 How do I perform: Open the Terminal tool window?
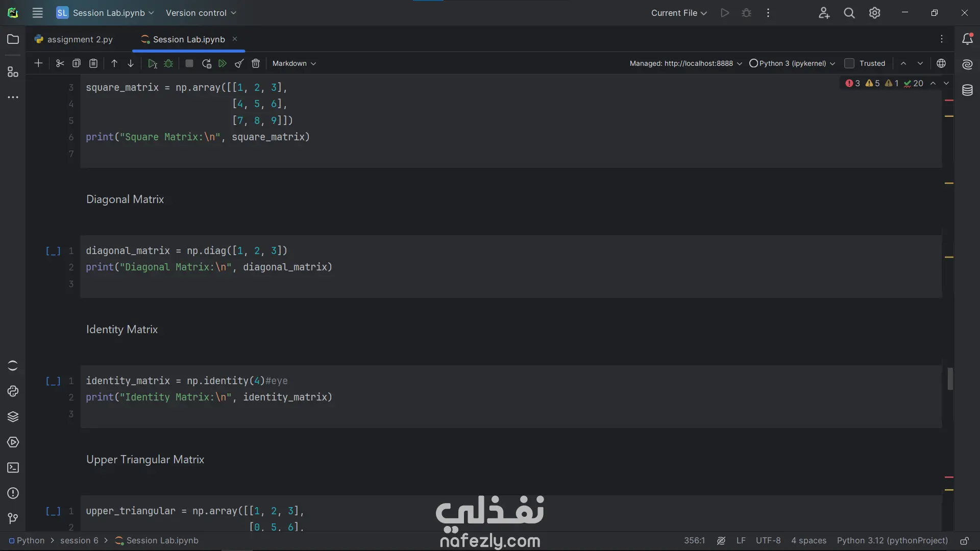point(13,468)
